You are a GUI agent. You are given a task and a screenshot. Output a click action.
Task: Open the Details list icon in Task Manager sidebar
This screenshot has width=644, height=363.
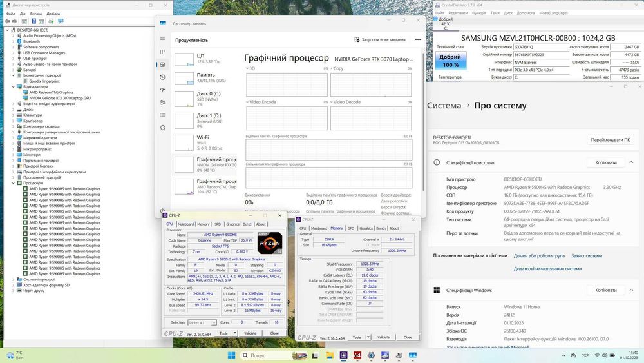pyautogui.click(x=163, y=115)
